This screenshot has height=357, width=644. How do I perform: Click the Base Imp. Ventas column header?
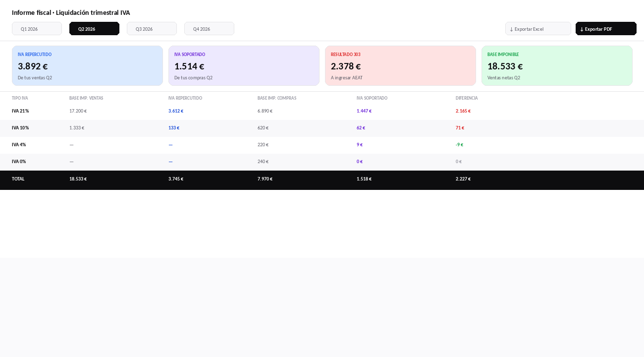[86, 98]
